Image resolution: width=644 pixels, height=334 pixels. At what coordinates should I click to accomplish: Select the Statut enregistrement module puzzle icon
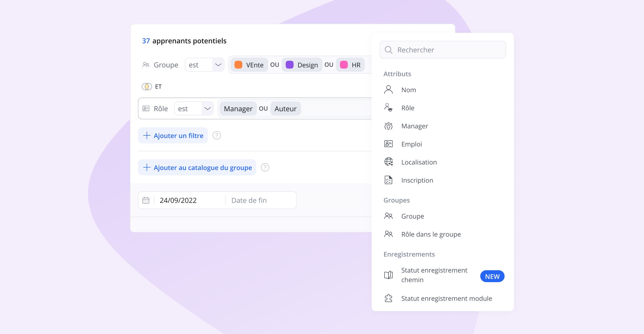(x=388, y=298)
